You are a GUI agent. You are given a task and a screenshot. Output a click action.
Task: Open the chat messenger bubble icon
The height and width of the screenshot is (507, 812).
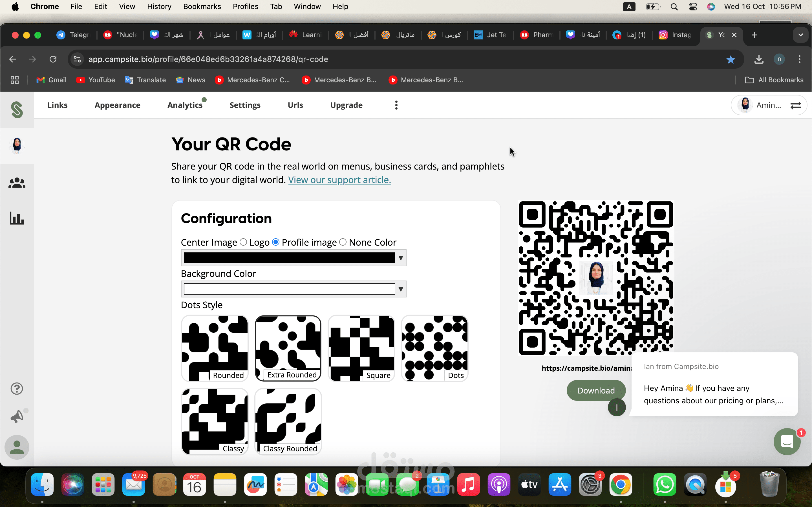coord(787,441)
